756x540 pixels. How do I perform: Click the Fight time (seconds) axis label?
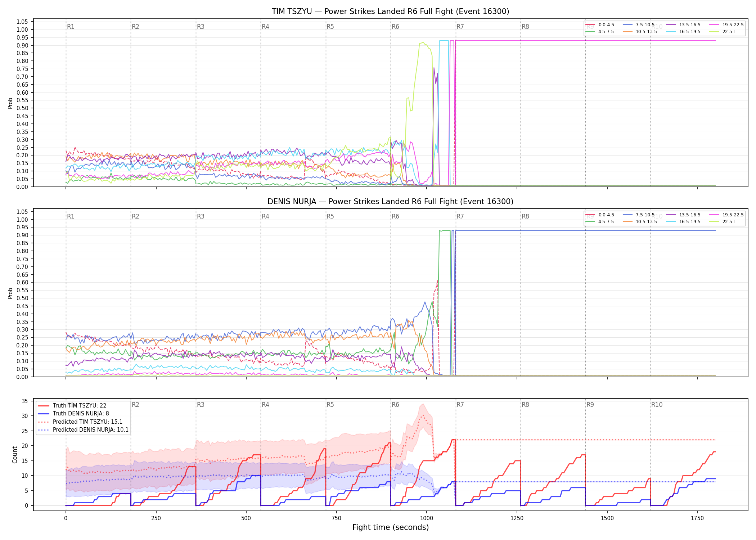click(x=391, y=527)
